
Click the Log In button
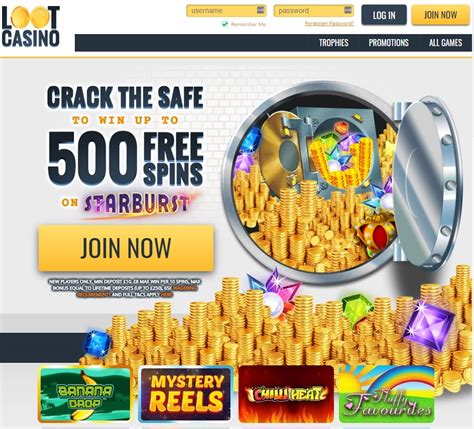click(x=384, y=15)
